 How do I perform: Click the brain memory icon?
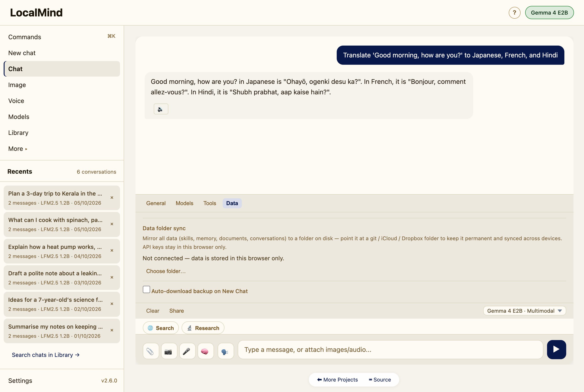click(205, 351)
